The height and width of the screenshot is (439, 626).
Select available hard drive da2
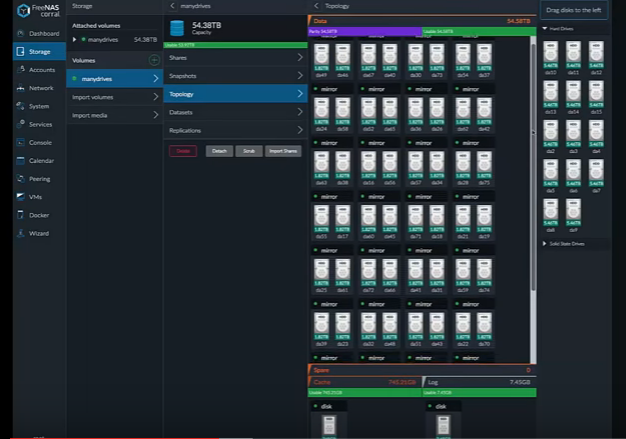coord(551,137)
